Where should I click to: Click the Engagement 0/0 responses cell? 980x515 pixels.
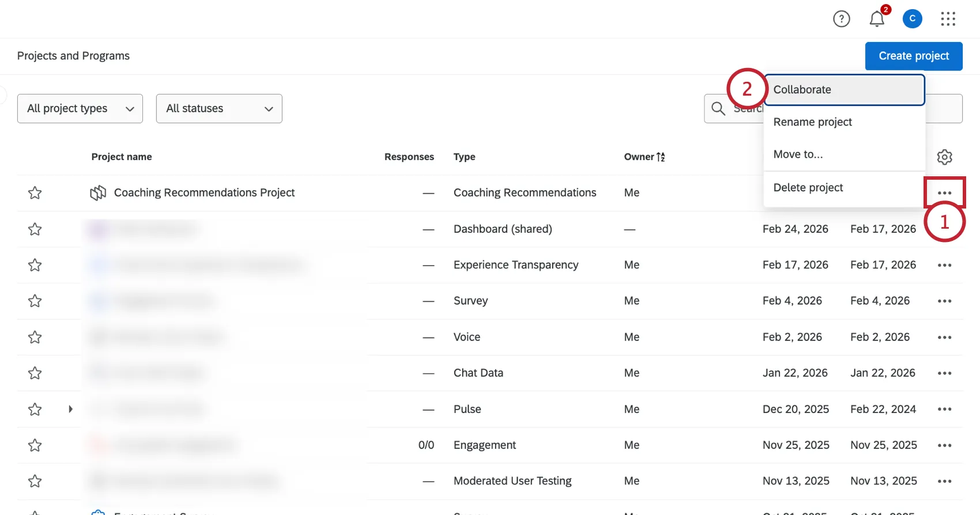click(426, 445)
